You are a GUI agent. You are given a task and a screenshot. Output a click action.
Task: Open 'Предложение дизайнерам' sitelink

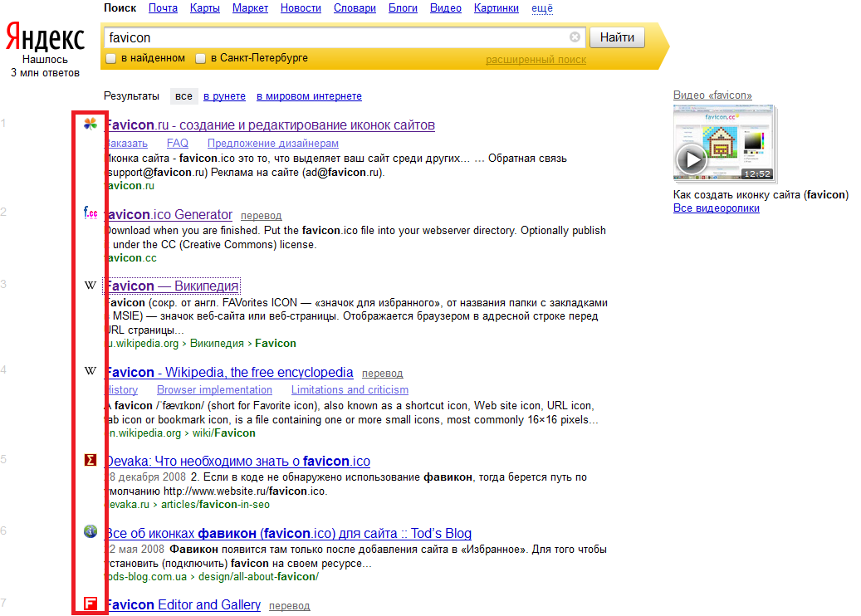point(273,144)
